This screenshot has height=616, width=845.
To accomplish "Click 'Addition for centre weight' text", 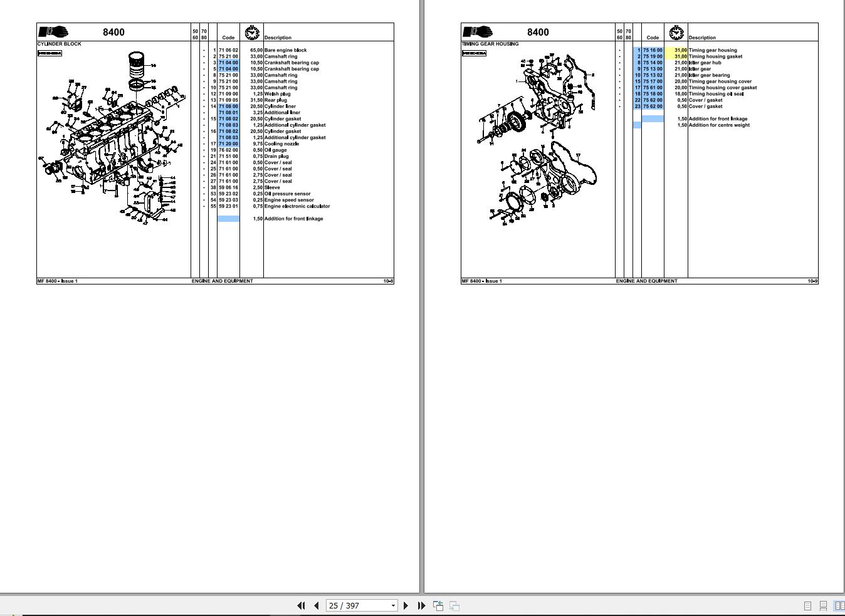I will (x=719, y=125).
